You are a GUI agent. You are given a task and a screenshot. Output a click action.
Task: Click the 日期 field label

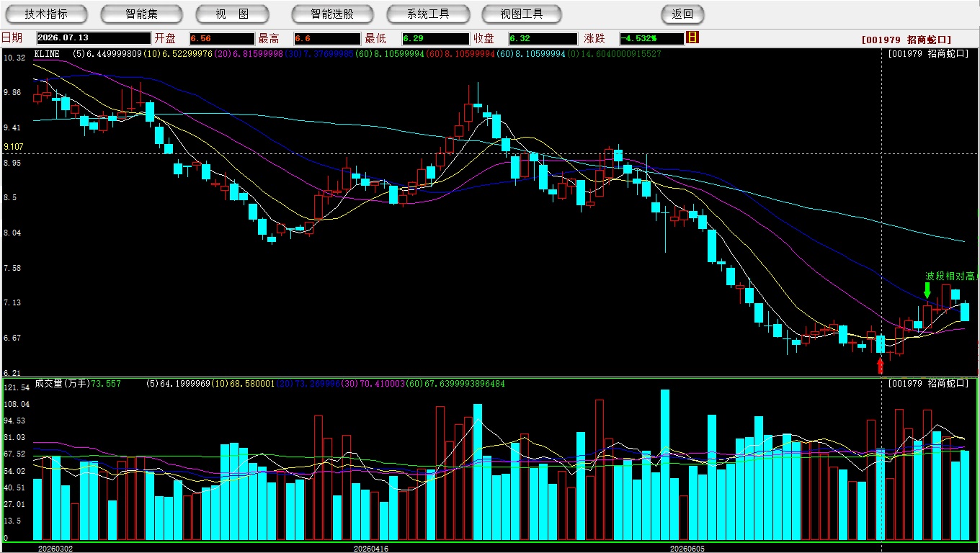(x=12, y=38)
